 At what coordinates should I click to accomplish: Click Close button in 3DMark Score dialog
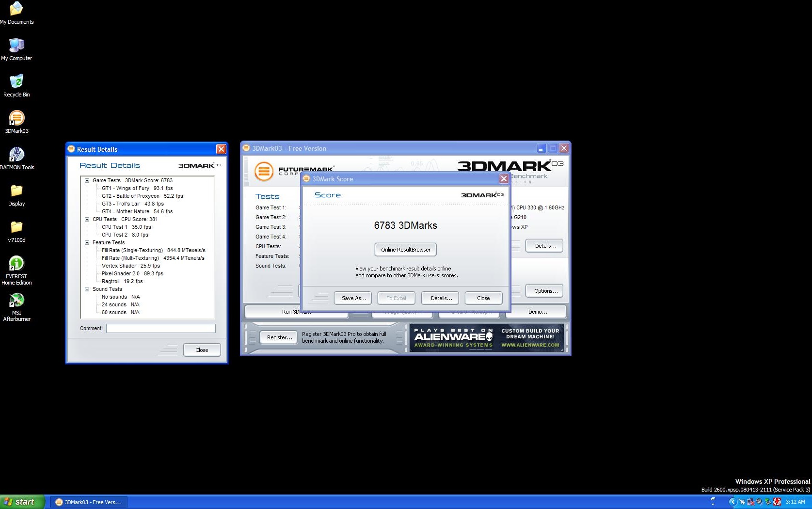(483, 298)
